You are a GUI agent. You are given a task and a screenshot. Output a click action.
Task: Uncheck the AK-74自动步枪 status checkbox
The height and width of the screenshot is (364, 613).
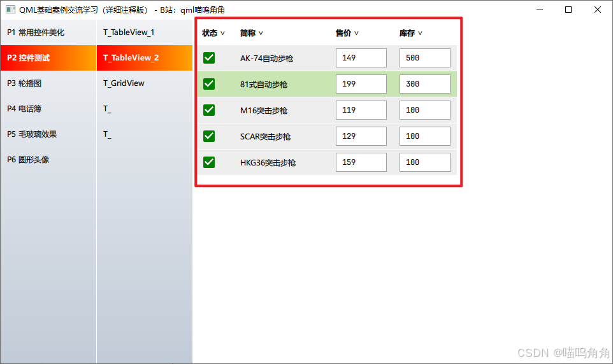[209, 58]
